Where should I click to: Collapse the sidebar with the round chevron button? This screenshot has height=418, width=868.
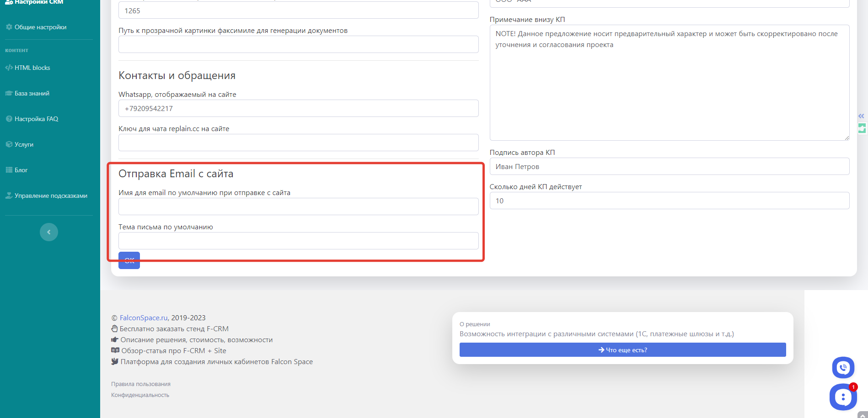tap(49, 232)
